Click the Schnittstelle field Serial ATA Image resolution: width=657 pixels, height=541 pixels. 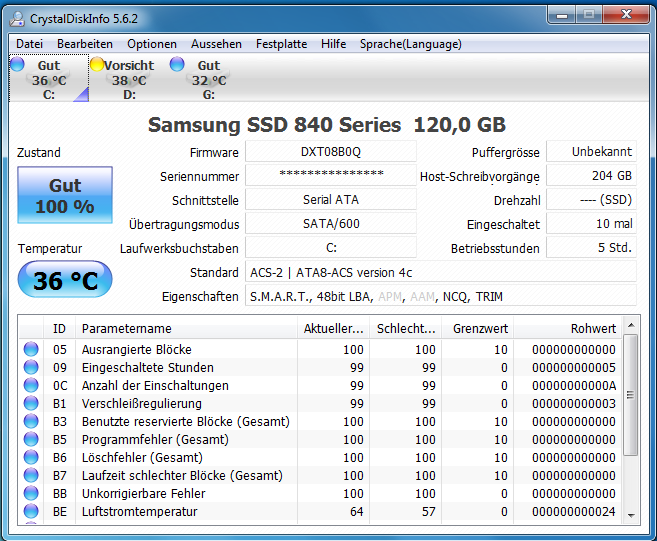point(331,199)
